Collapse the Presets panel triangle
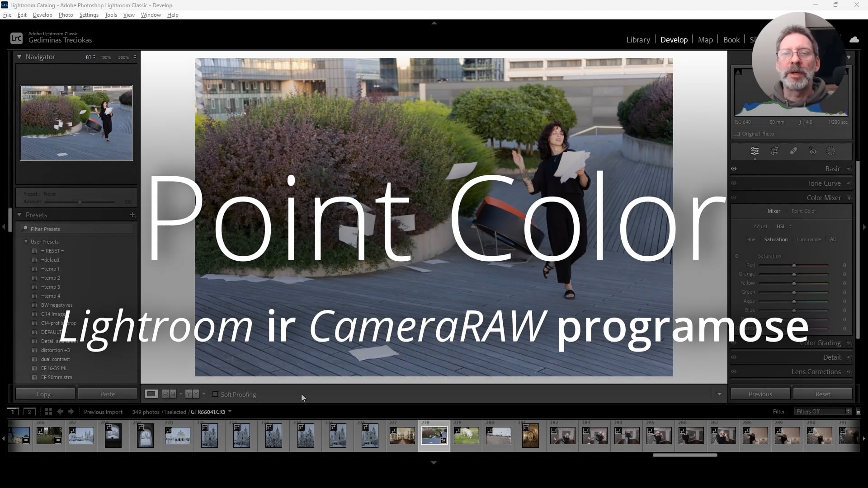 click(x=19, y=215)
